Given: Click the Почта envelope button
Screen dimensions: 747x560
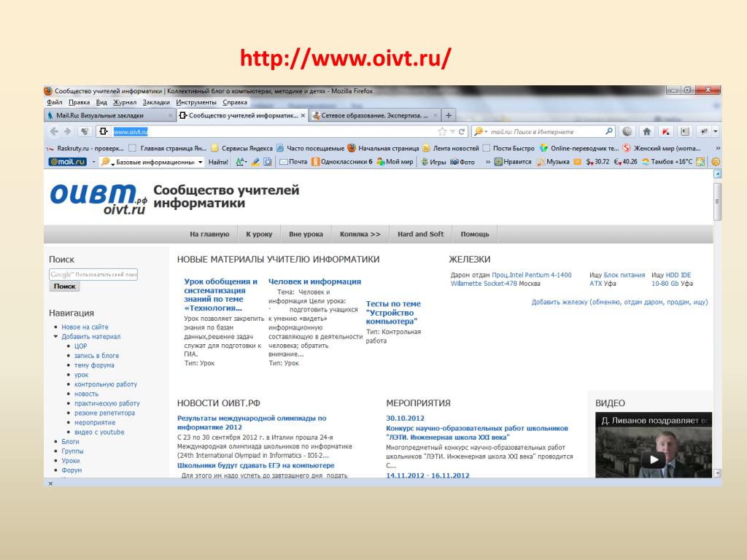Looking at the screenshot, I should pyautogui.click(x=293, y=162).
